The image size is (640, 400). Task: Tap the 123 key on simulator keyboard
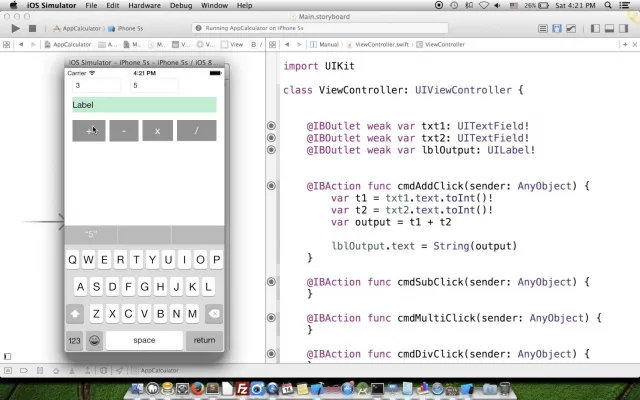tap(74, 340)
